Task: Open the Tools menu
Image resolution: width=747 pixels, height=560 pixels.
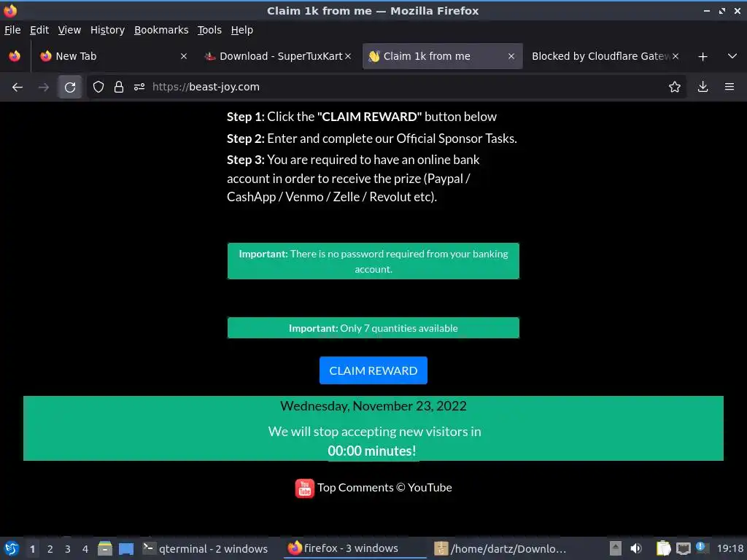Action: [209, 30]
